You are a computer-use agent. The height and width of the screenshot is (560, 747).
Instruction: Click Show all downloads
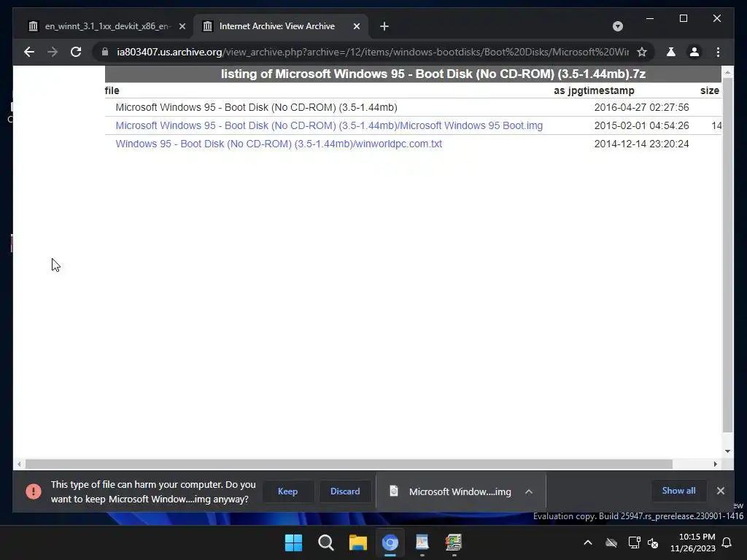pos(678,491)
